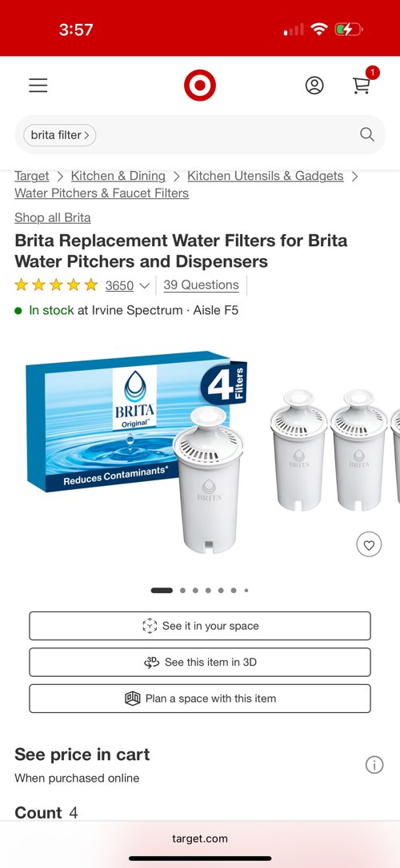Select the second image carousel dot
This screenshot has width=400, height=868.
tap(183, 591)
